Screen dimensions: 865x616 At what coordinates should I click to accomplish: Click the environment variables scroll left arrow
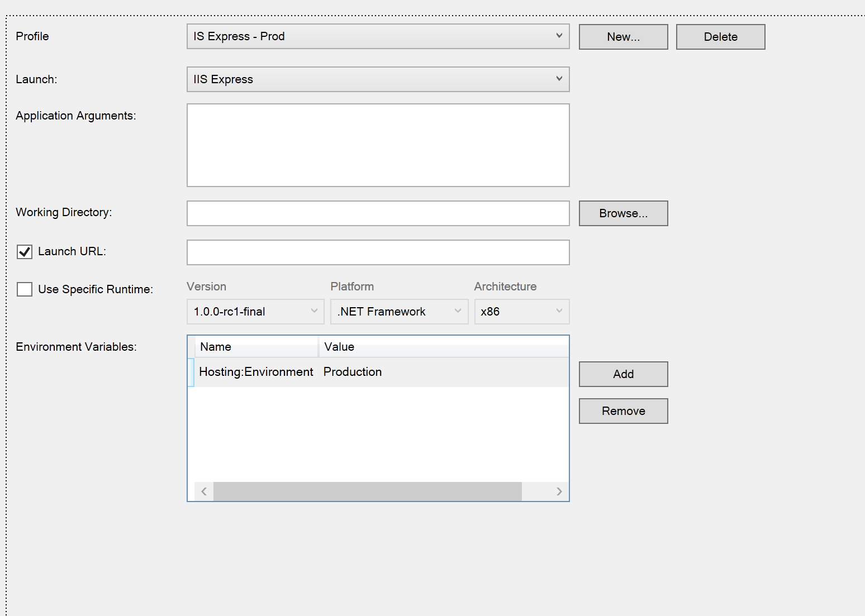tap(204, 491)
